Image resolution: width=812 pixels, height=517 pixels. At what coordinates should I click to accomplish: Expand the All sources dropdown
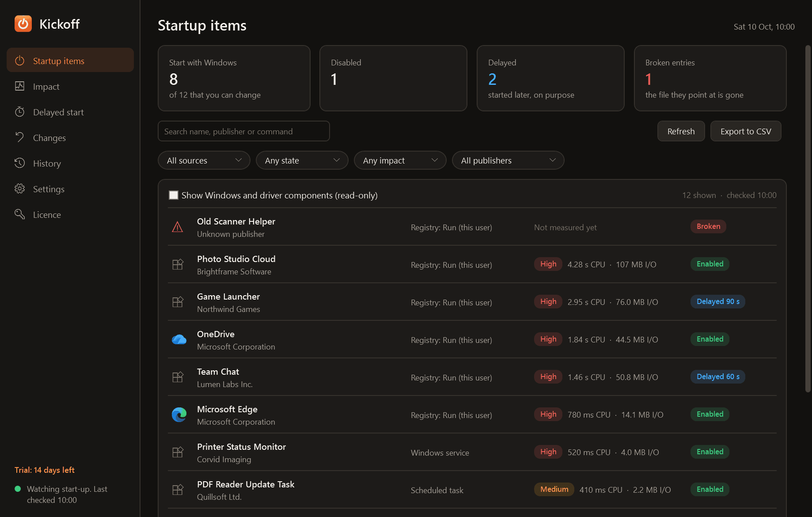click(204, 160)
